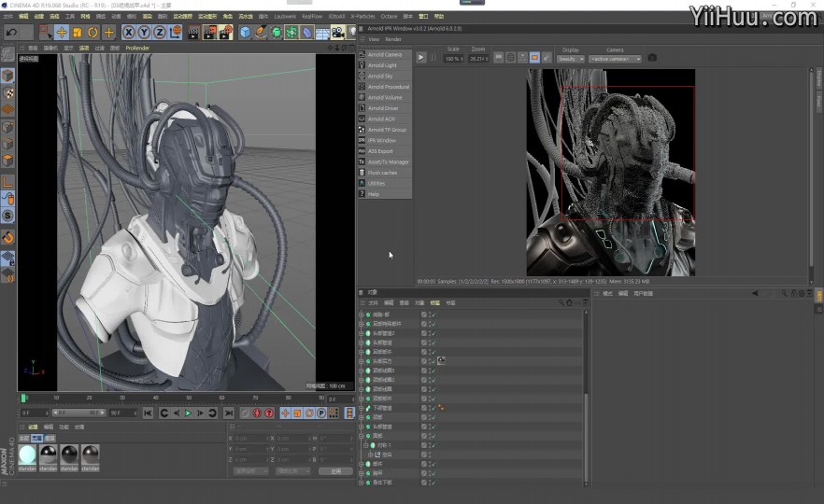The height and width of the screenshot is (504, 824).
Task: Click the green array/cloner generator icon
Action: (x=291, y=33)
